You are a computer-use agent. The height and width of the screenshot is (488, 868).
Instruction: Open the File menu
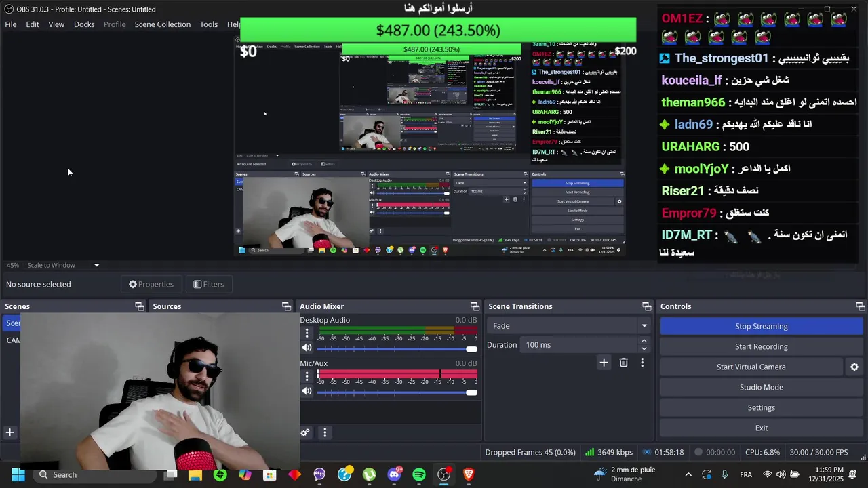(x=11, y=24)
